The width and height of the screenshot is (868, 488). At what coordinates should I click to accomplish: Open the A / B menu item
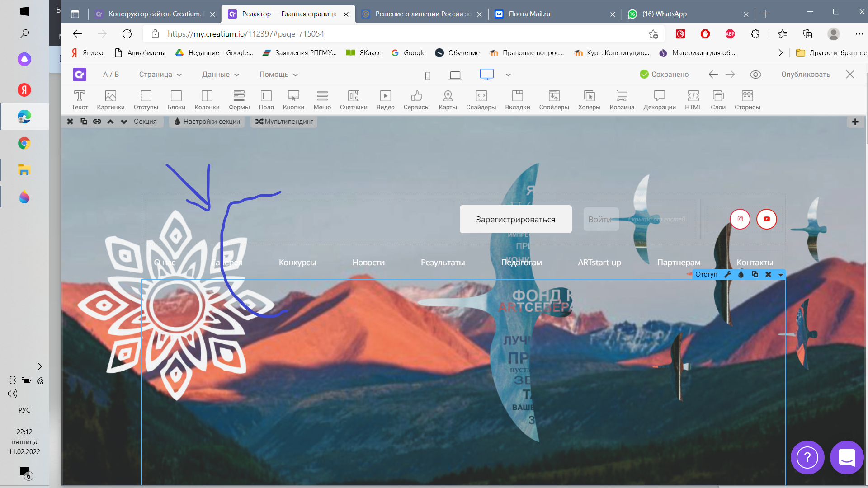click(x=111, y=75)
